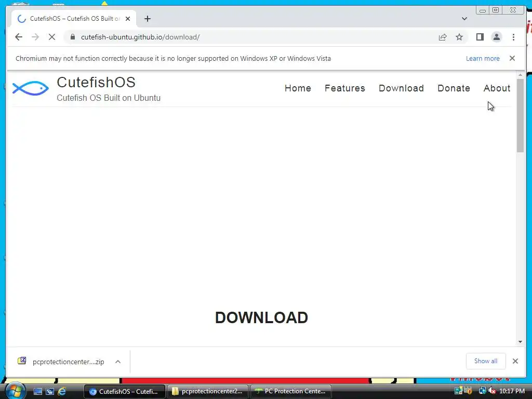Go back to the previous page

19,37
